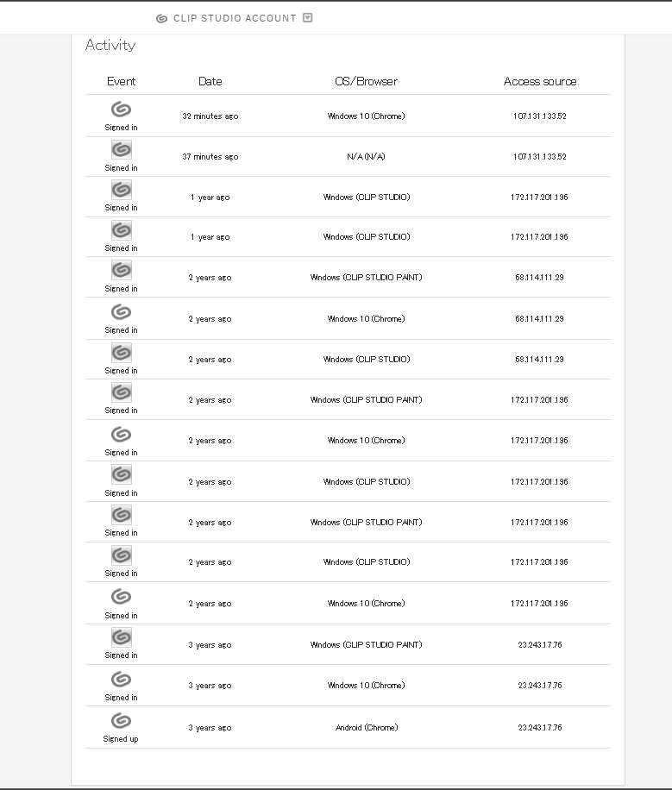
Task: Click the icon for the first 1 year ago entry
Action: 121,190
